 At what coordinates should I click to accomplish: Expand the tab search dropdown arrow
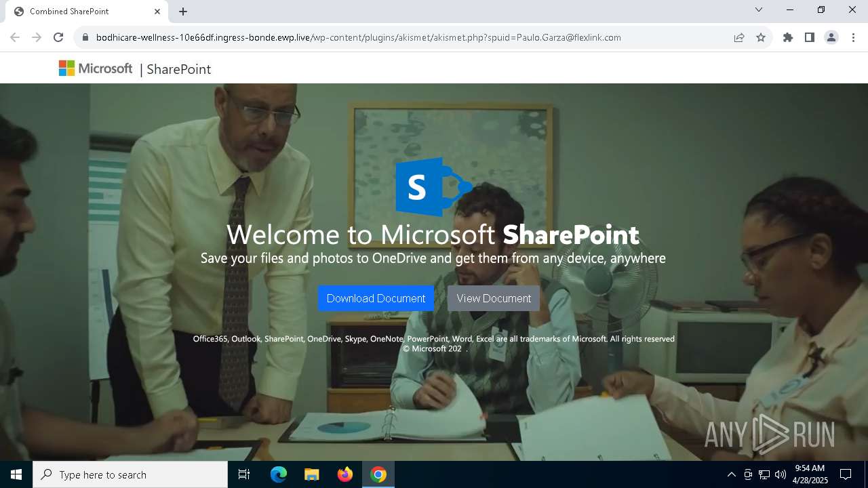coord(759,9)
